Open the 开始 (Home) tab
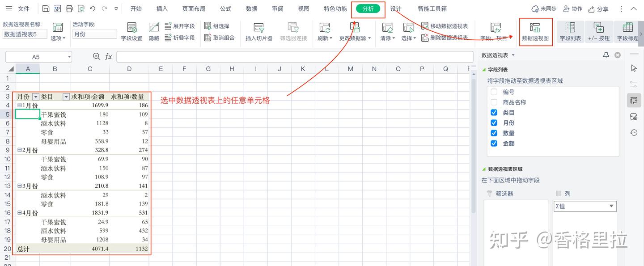The image size is (644, 266). tap(136, 8)
